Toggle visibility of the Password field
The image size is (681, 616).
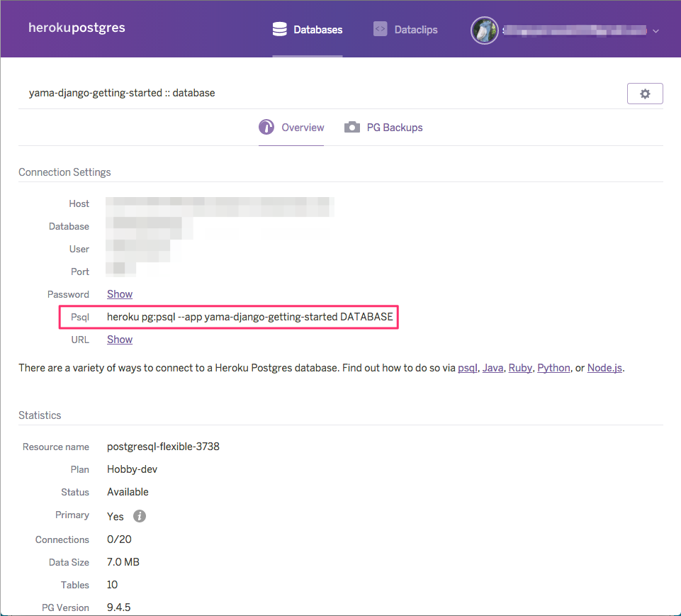click(x=119, y=293)
